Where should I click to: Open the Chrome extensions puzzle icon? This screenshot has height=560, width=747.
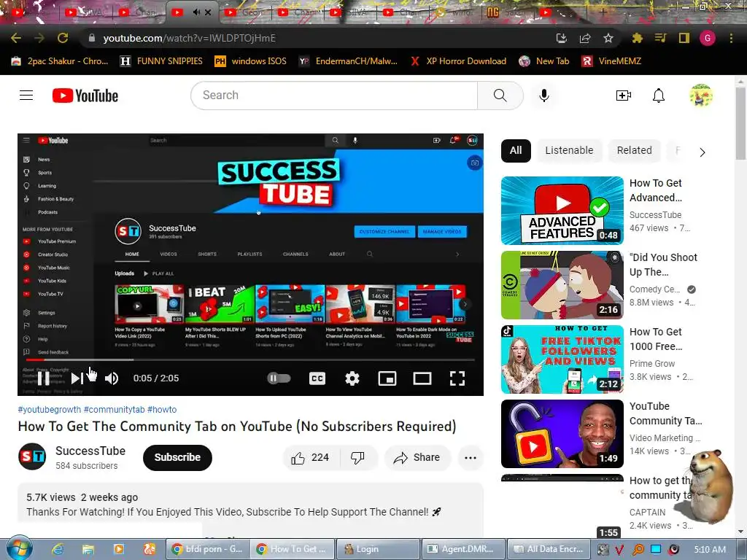[x=637, y=38]
